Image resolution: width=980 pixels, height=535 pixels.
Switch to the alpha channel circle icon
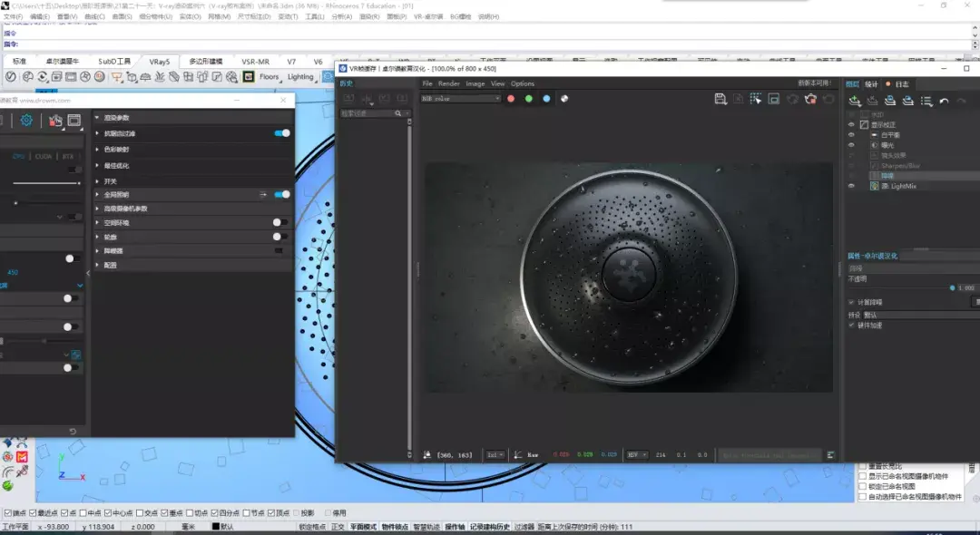click(564, 99)
